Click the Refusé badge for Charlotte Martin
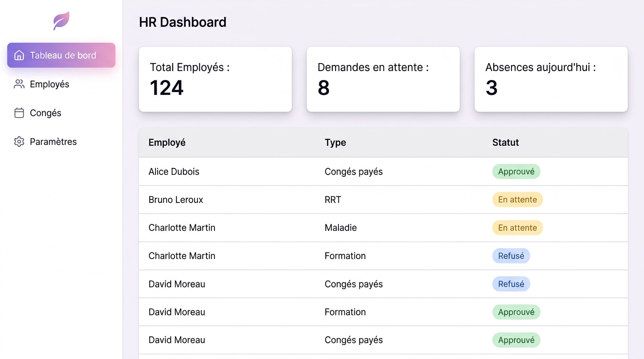The image size is (644, 359). pyautogui.click(x=511, y=256)
